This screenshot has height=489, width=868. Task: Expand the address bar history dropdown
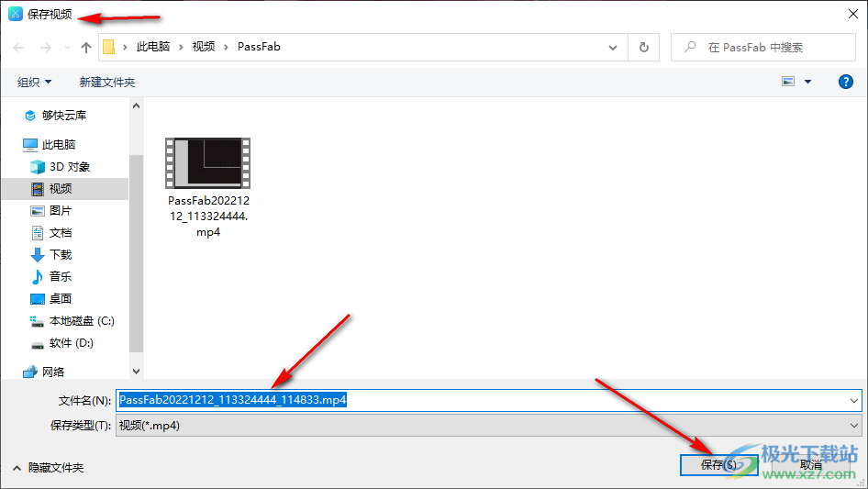click(x=613, y=48)
